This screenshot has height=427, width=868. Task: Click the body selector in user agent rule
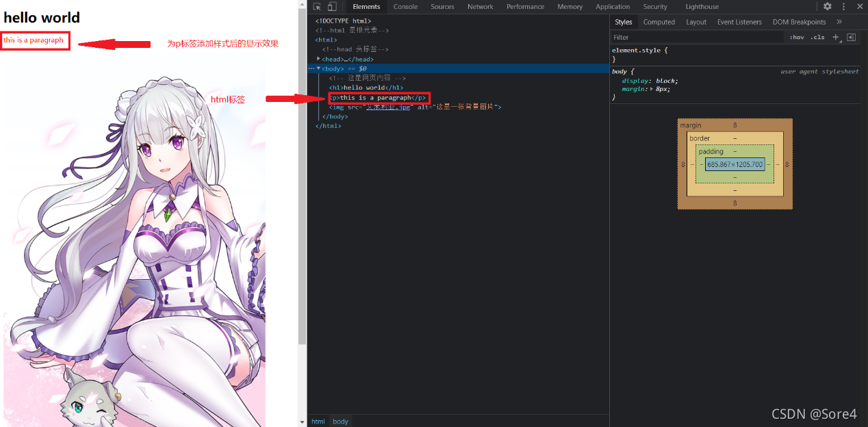tap(619, 71)
